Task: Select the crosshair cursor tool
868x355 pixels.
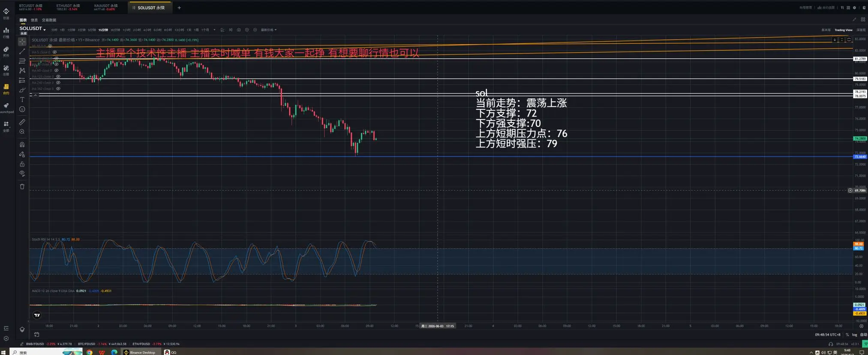Action: [22, 42]
